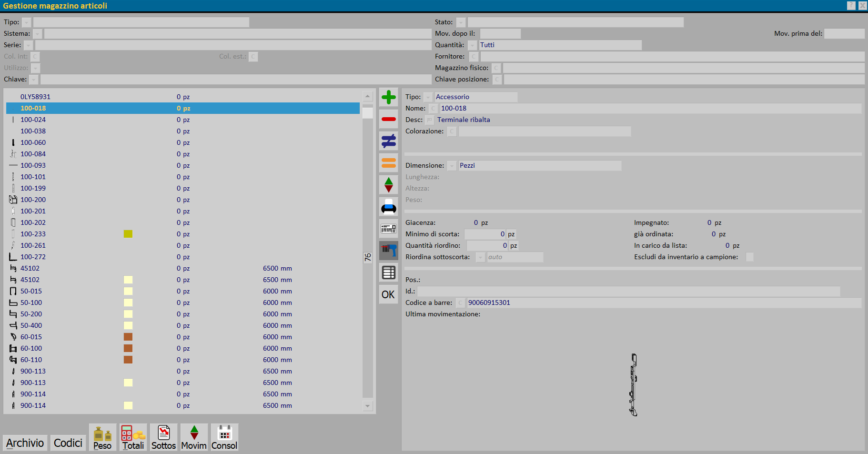This screenshot has height=454, width=868.
Task: Click the green plus add article icon
Action: [388, 97]
